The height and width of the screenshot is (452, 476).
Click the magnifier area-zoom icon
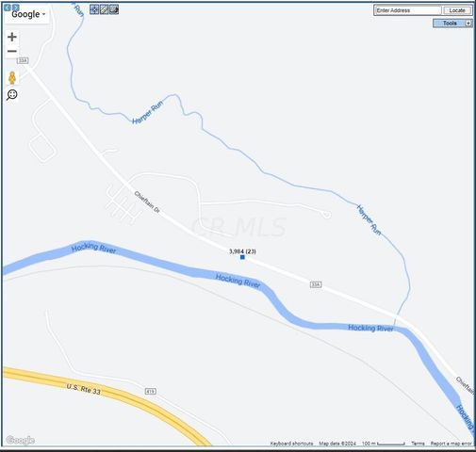[x=12, y=95]
